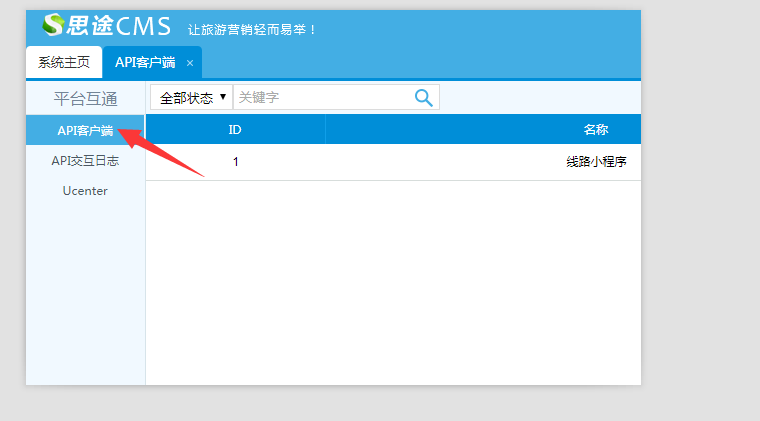Open API客户端 in the left sidebar
This screenshot has width=760, height=421.
click(x=85, y=130)
